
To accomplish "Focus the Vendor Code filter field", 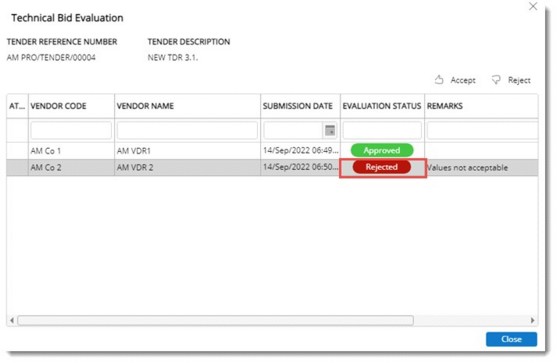I will click(x=71, y=130).
